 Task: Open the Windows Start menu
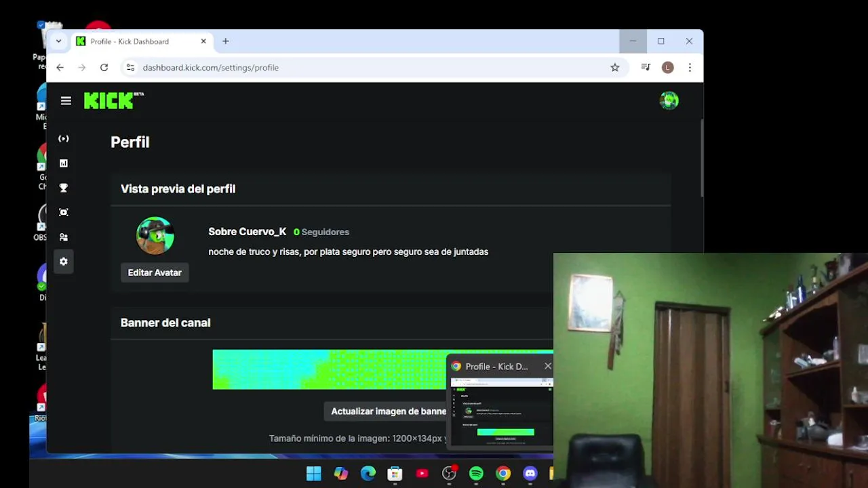[314, 474]
